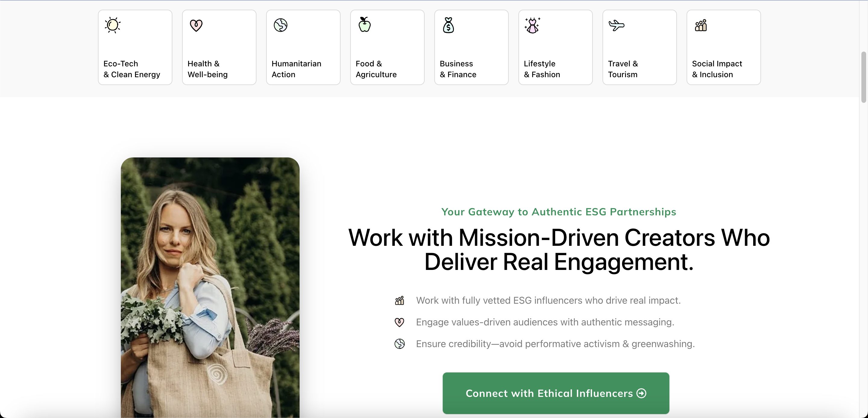Click the 'Work with Mission-Driven Creators' heading

pyautogui.click(x=559, y=249)
